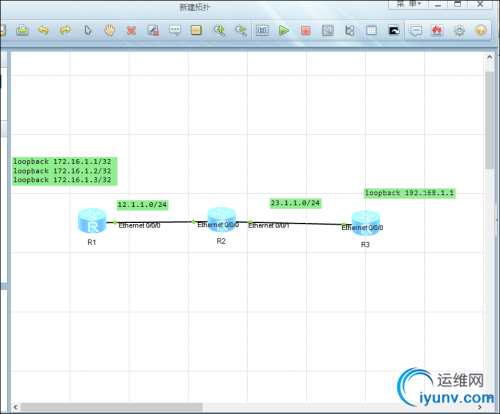
Task: Click the red X delete icon
Action: (131, 31)
